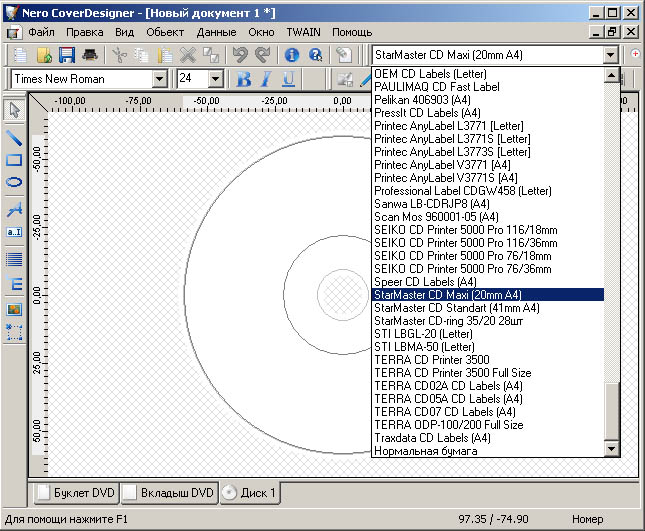Click the dropdown list scrollbar thumb

[612, 412]
